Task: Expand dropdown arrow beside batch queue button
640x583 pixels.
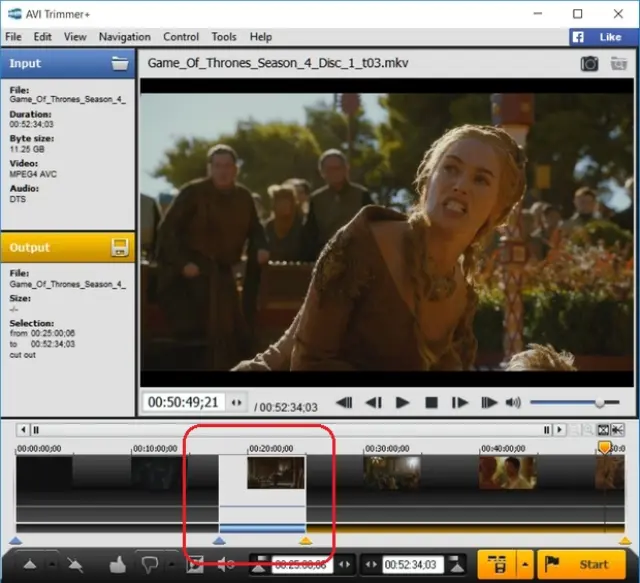Action: pos(526,565)
